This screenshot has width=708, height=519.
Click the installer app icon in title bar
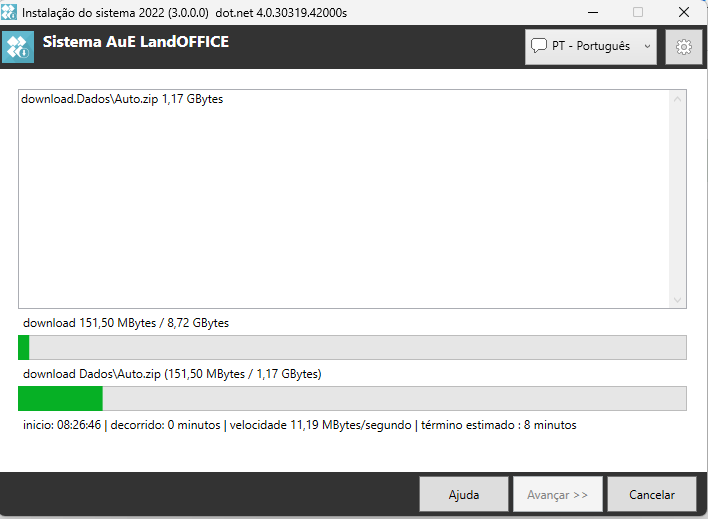pos(9,12)
